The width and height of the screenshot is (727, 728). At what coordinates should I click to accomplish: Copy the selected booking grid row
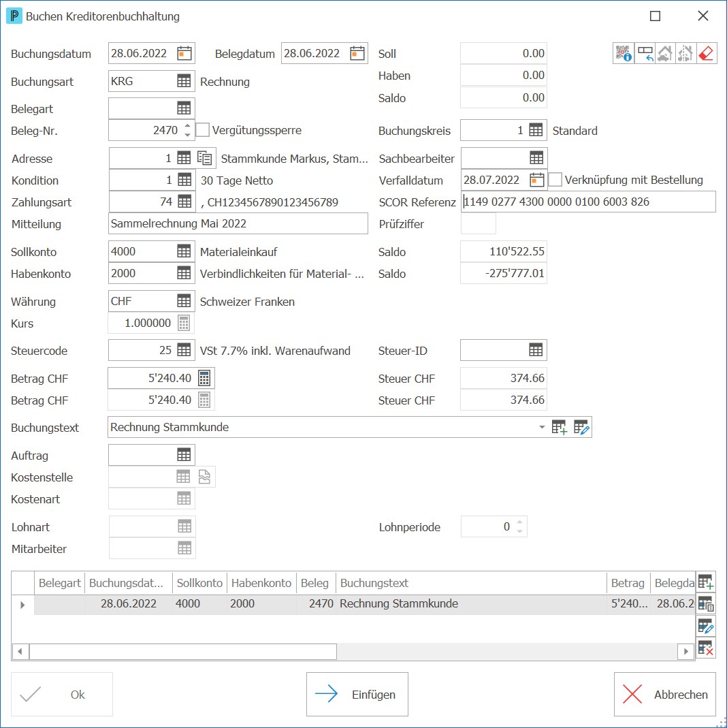coord(706,604)
